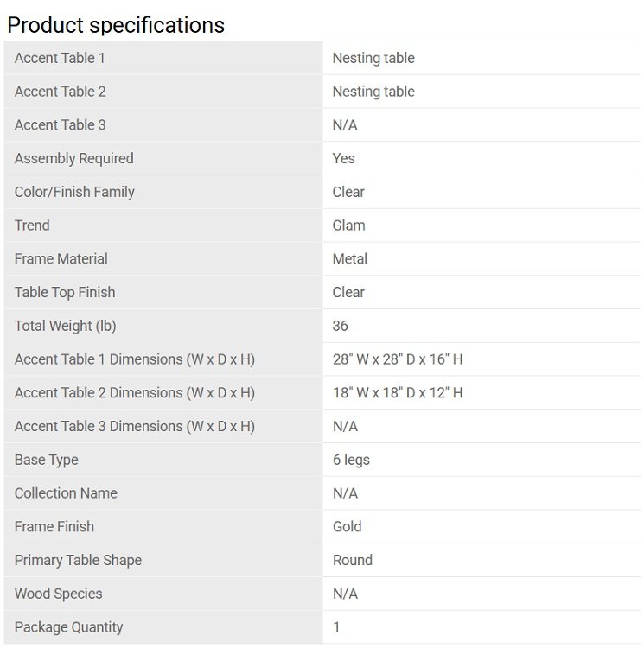
Task: Select the Accent Table 1 label
Action: [60, 58]
